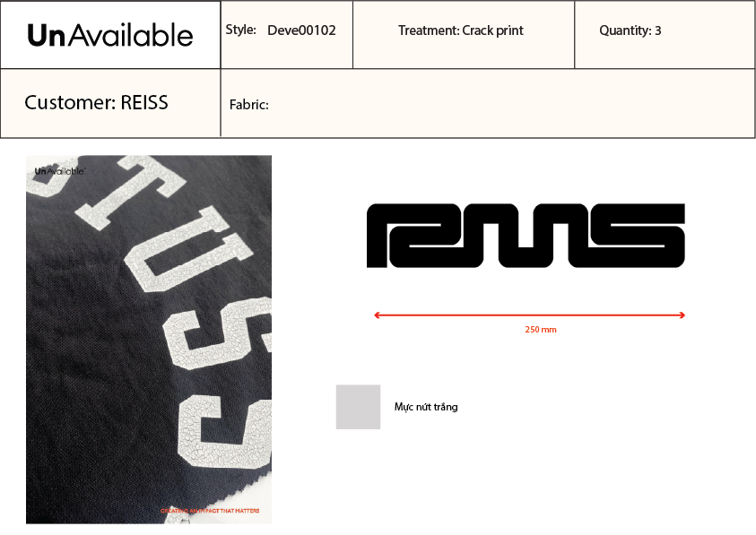Image resolution: width=756 pixels, height=535 pixels.
Task: Click the small UnAvailable watermark on photo
Action: click(60, 171)
